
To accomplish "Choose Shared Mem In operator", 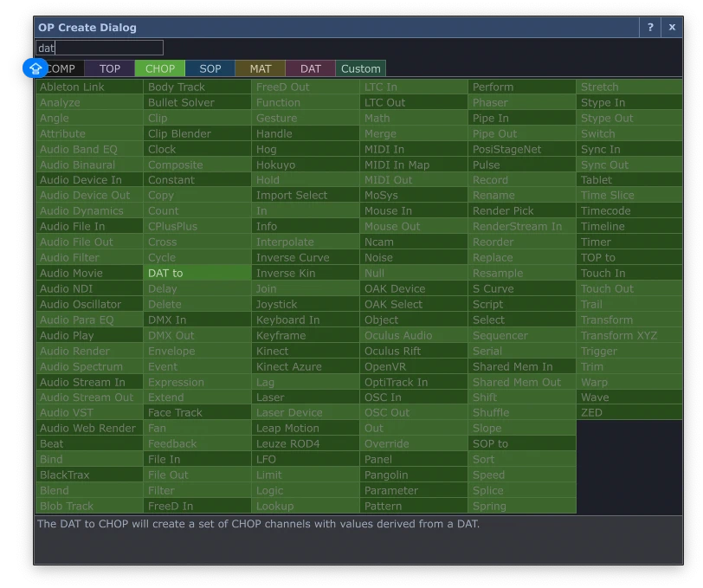I will point(521,366).
